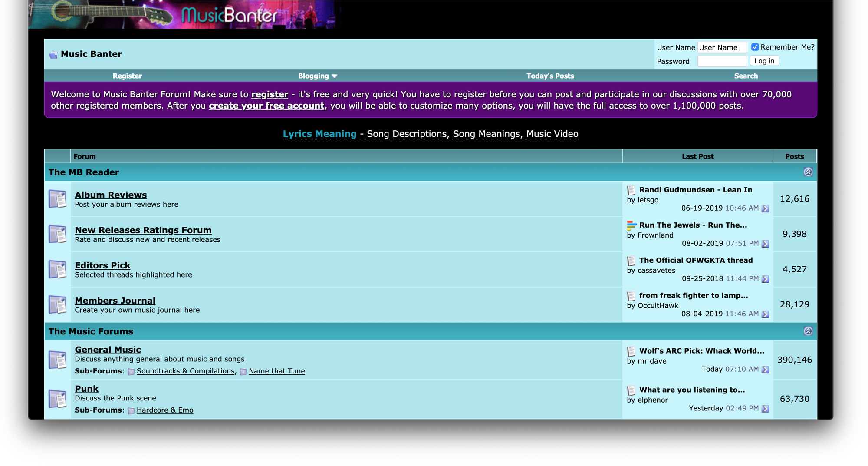Click arrow beside The Official OFWGKTA thread date

765,279
